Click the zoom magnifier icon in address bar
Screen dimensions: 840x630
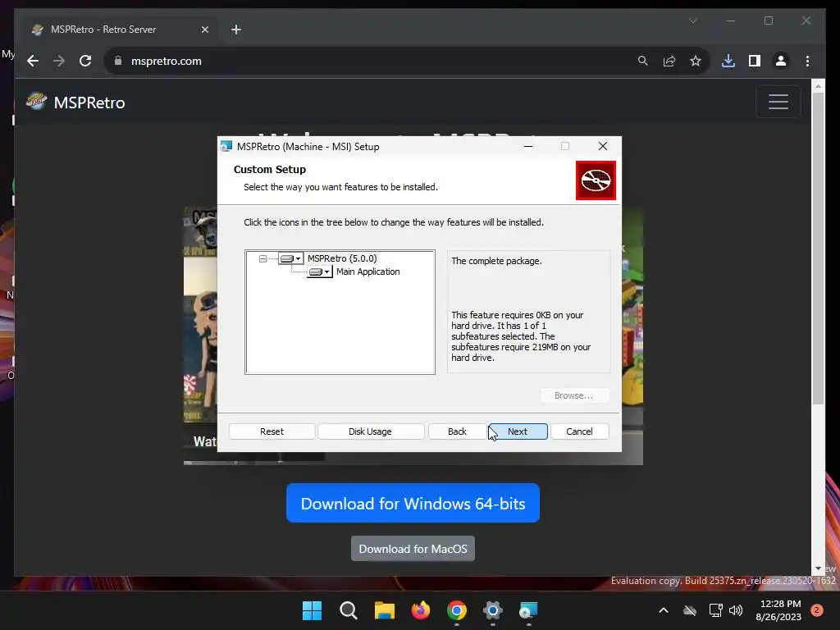(643, 61)
